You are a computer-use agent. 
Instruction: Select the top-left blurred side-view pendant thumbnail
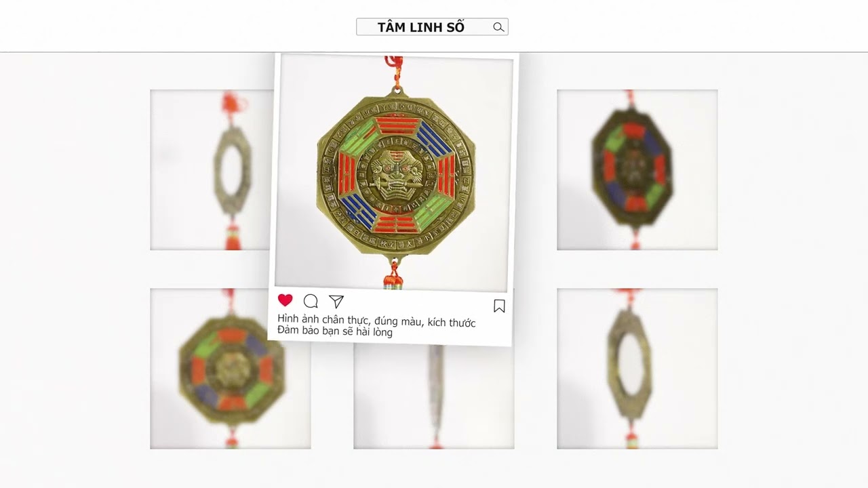click(x=211, y=170)
